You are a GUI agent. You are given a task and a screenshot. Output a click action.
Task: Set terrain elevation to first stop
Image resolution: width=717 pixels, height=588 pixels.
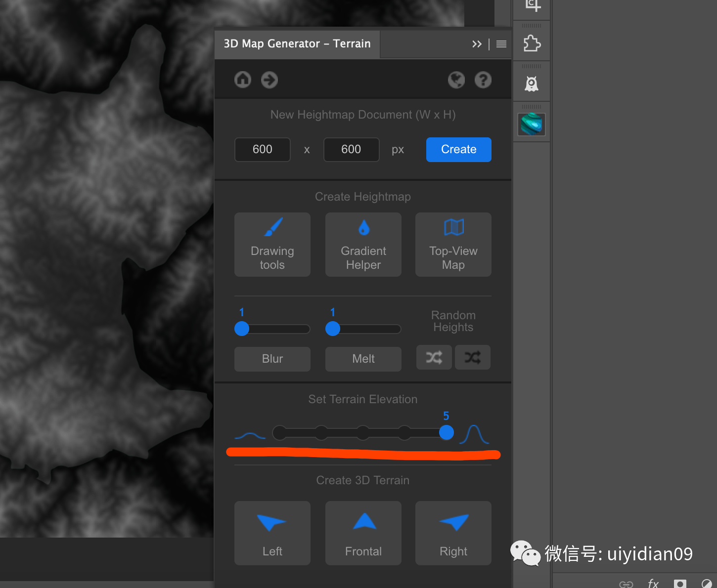280,433
